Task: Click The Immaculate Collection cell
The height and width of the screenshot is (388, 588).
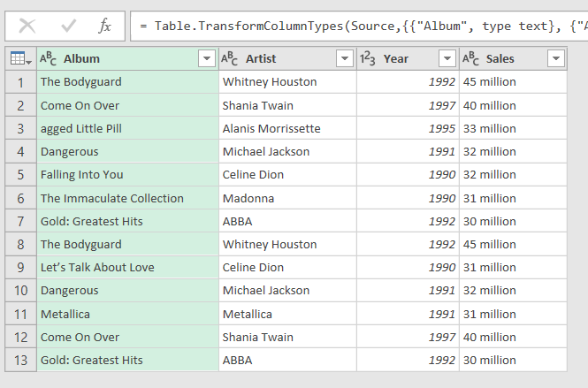Action: pos(128,198)
